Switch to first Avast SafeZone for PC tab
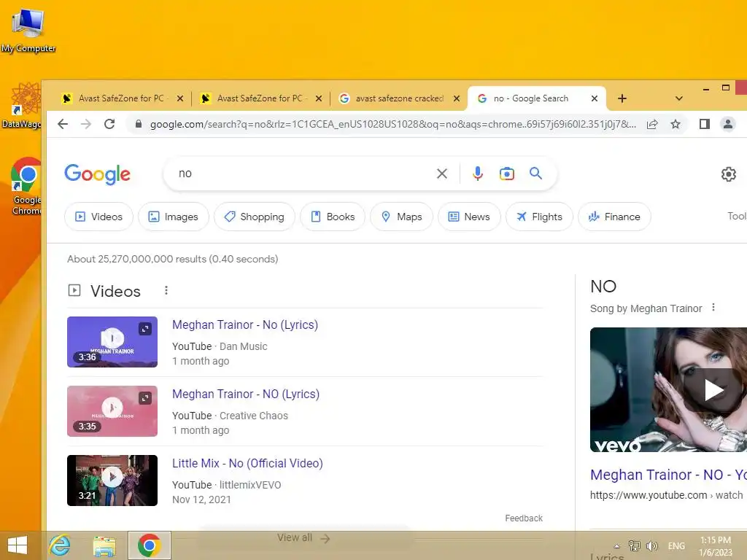 (121, 98)
